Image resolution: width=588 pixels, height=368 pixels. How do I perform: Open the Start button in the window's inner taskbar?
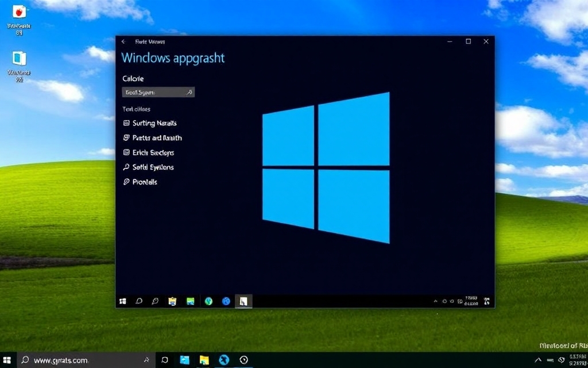pyautogui.click(x=123, y=301)
